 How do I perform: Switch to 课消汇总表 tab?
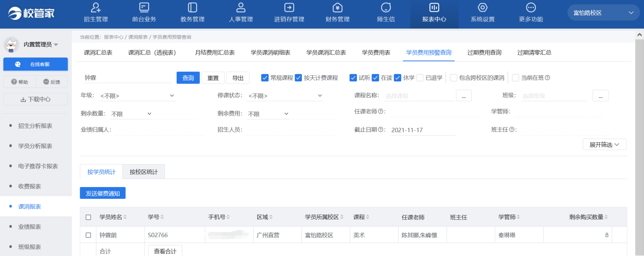98,52
